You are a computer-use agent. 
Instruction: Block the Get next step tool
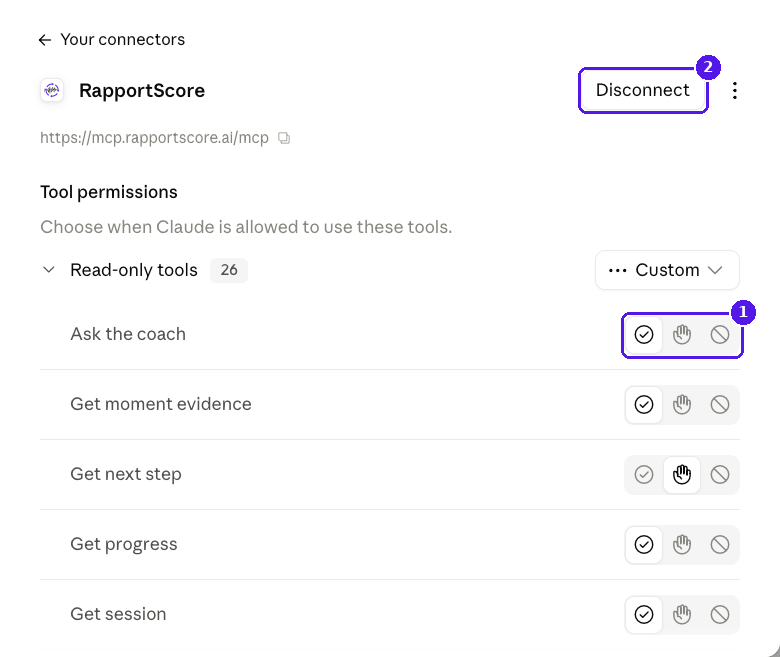tap(720, 474)
